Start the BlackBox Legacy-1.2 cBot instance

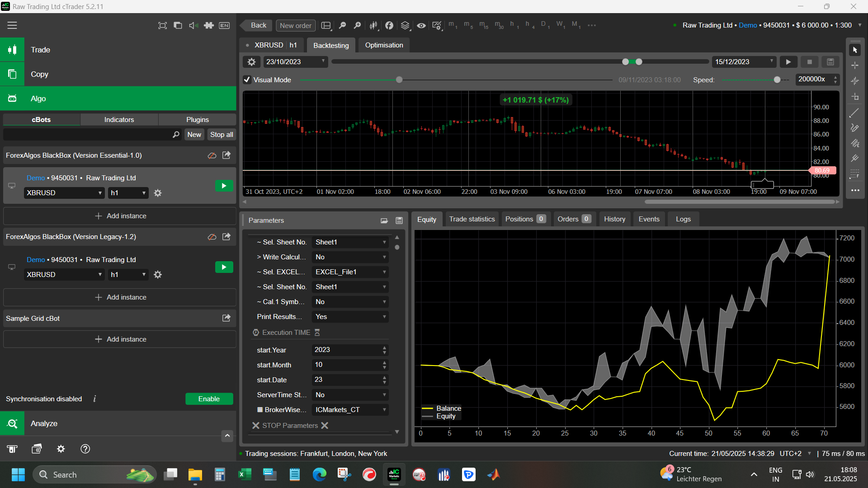(224, 267)
